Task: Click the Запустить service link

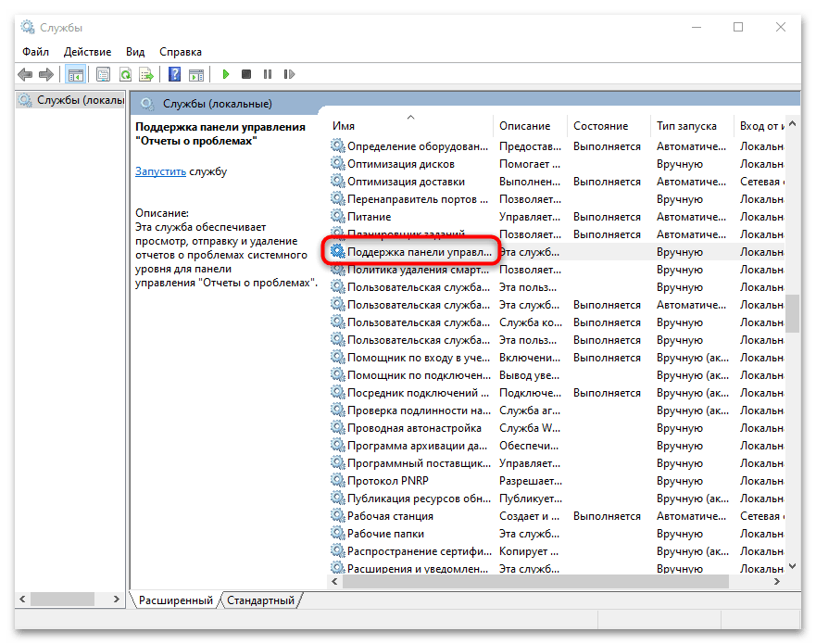Action: pos(160,171)
